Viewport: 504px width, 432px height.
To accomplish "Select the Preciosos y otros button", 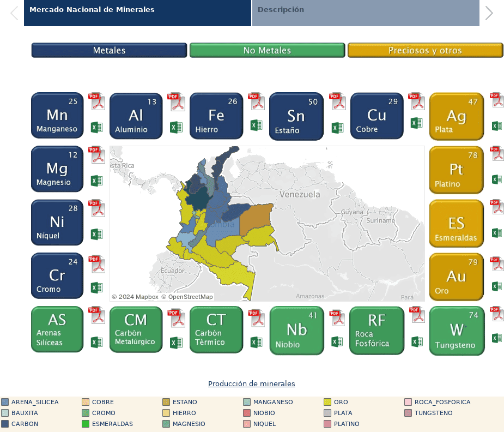I will [x=425, y=50].
